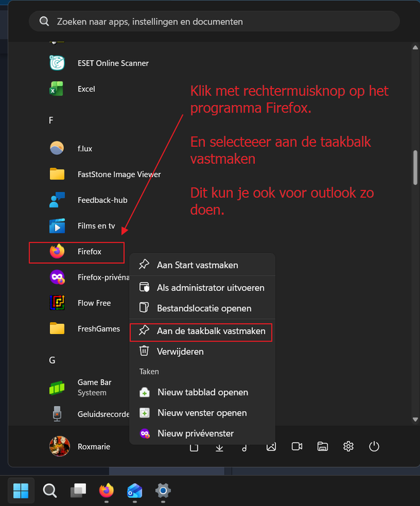
Task: Open the Videos folder shortcut
Action: (297, 447)
